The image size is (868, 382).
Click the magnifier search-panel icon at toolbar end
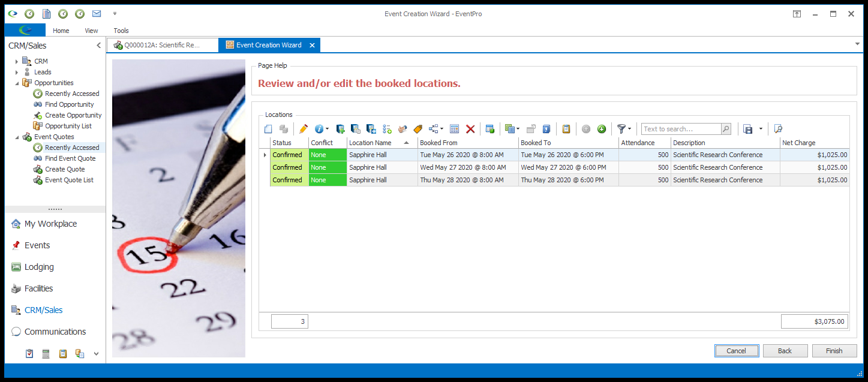point(778,129)
